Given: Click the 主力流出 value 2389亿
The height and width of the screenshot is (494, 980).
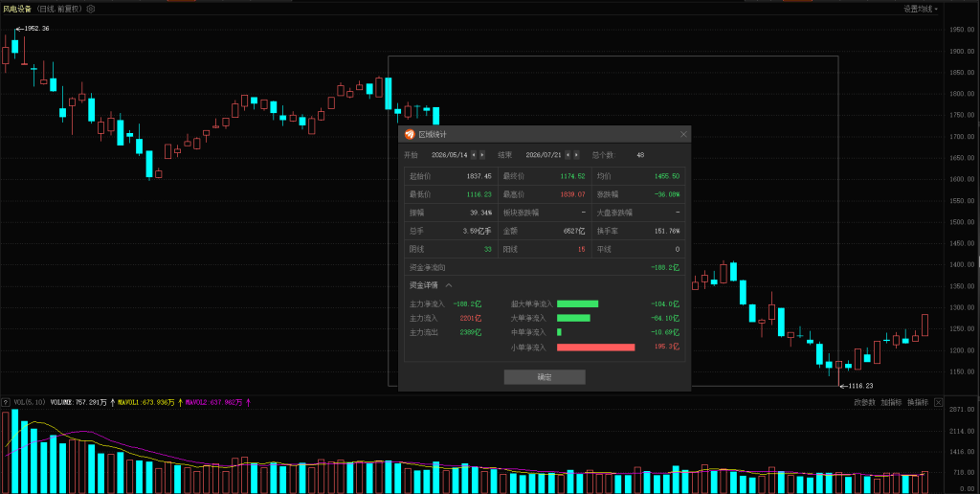Looking at the screenshot, I should click(x=471, y=332).
